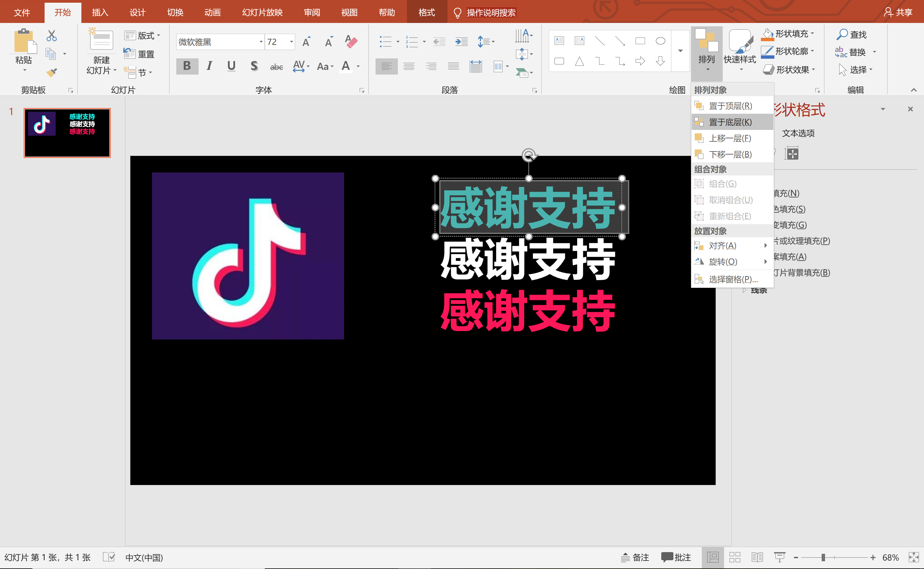The height and width of the screenshot is (569, 924).
Task: Open Quick Styles (快速样式) dropdown
Action: [x=740, y=50]
